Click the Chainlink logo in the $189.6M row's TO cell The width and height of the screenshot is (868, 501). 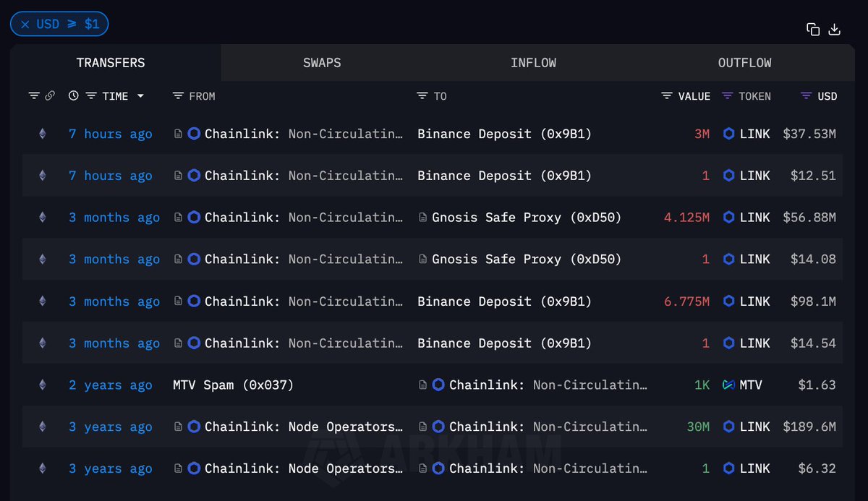[438, 427]
